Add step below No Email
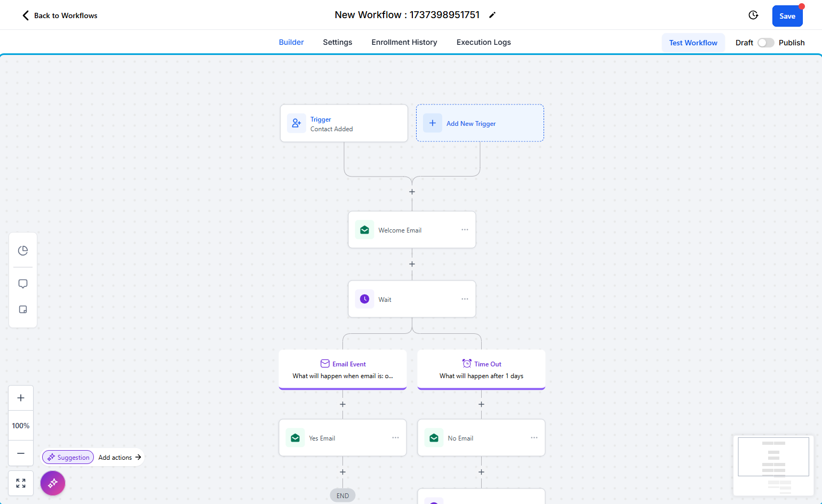The height and width of the screenshot is (504, 822). pyautogui.click(x=481, y=472)
